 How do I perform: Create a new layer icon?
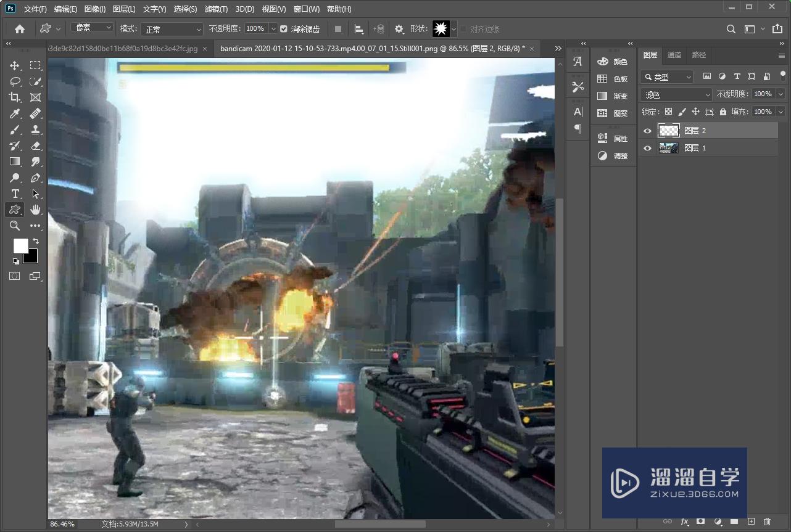click(751, 522)
